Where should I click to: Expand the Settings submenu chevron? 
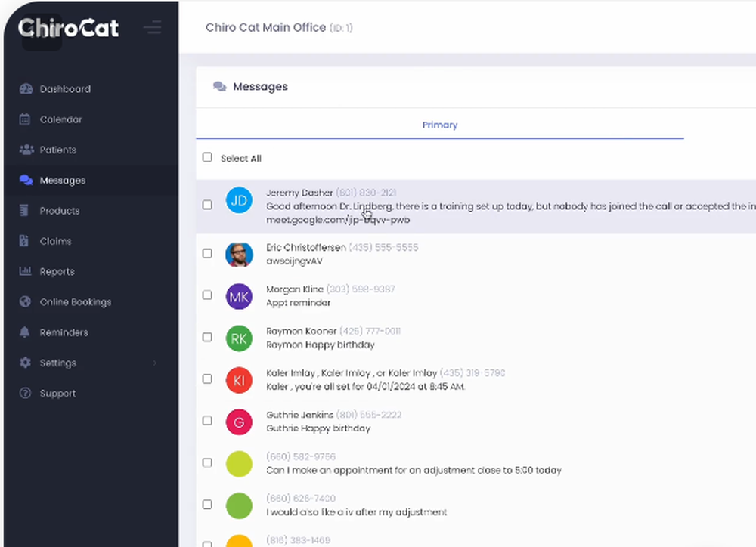click(x=155, y=363)
